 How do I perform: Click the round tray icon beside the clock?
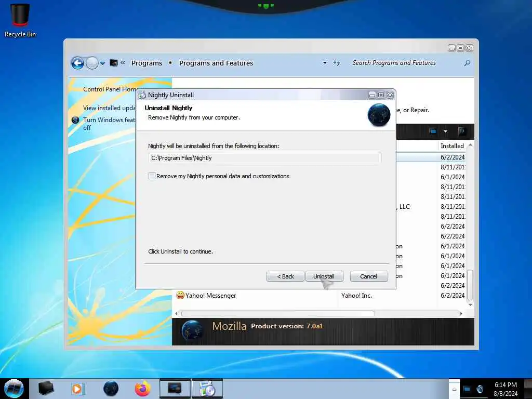(x=480, y=389)
